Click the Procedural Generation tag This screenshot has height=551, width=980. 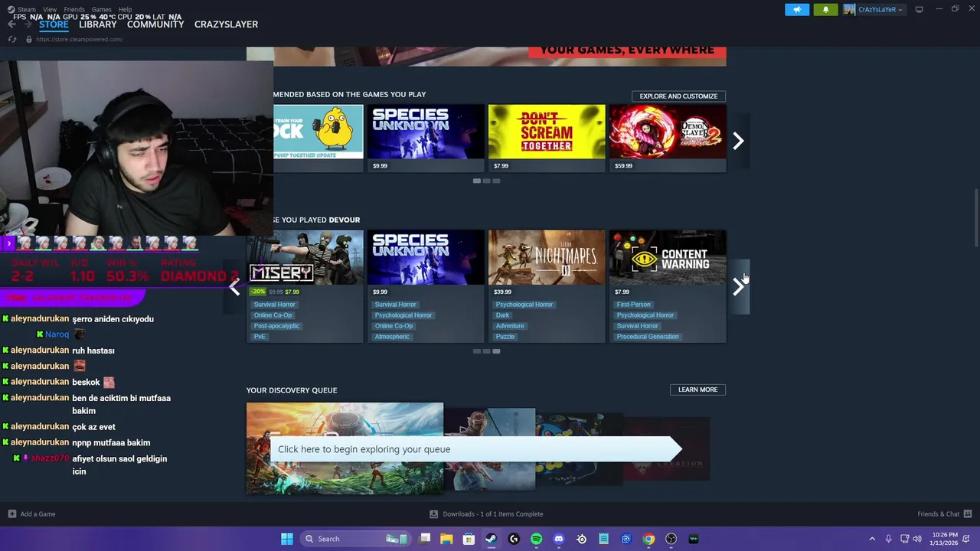coord(648,337)
